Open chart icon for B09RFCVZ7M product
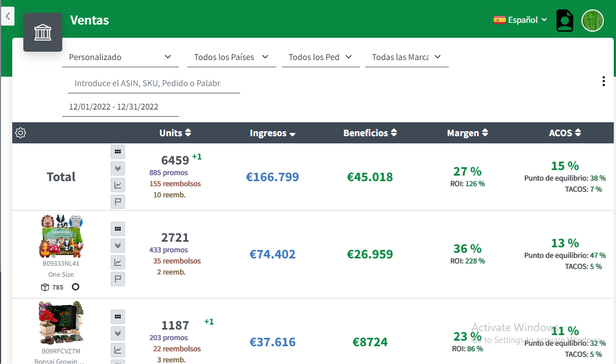This screenshot has width=616, height=364. (x=118, y=350)
